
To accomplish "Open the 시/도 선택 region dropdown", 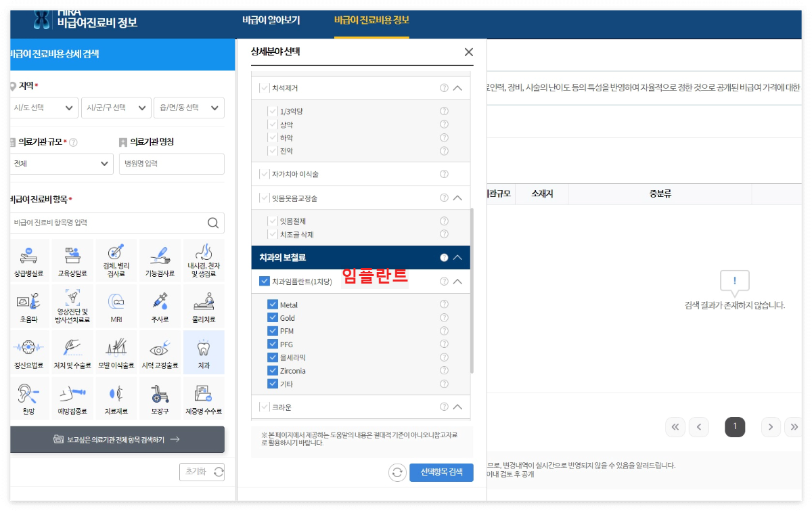I will tap(44, 107).
